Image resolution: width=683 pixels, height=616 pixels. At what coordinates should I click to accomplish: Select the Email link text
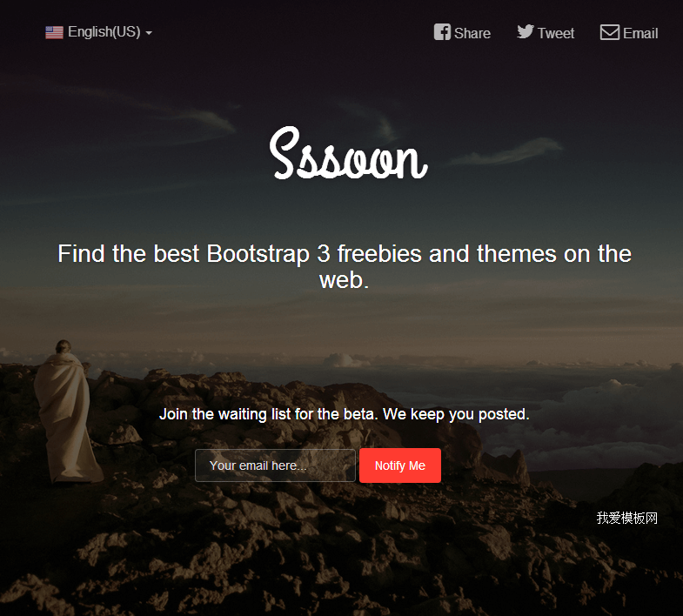click(640, 33)
